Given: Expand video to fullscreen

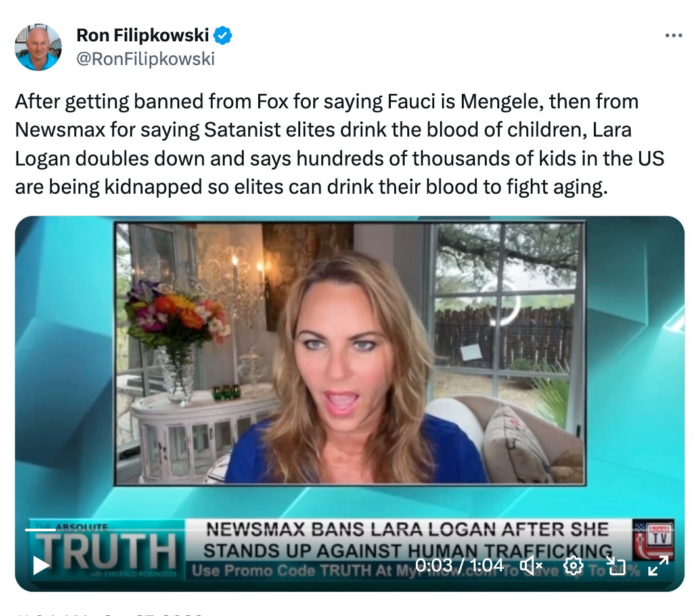Looking at the screenshot, I should click(x=658, y=565).
